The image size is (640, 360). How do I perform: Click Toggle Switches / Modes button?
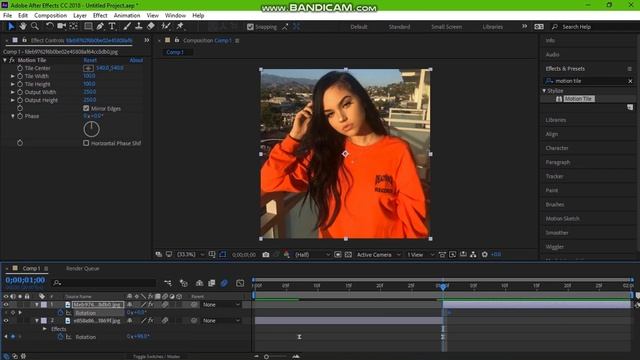click(156, 356)
